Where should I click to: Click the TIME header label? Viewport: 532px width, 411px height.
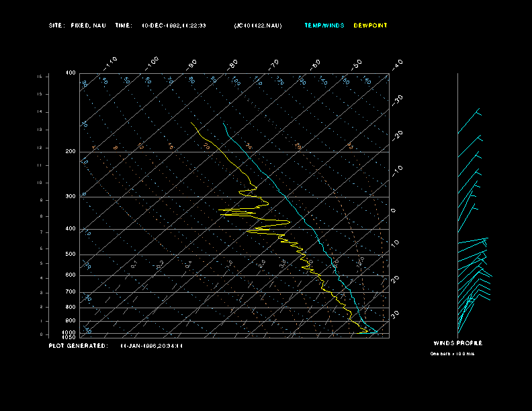124,26
